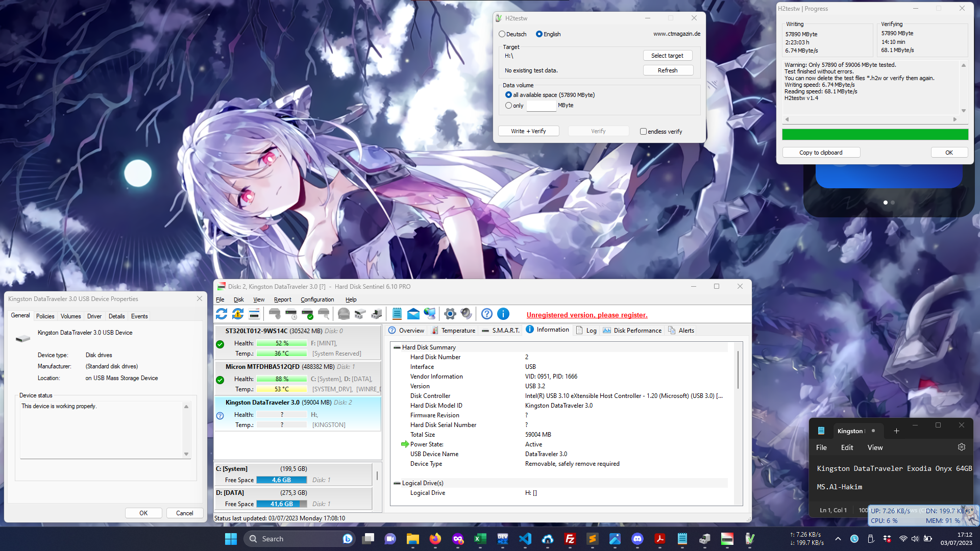The image size is (980, 551).
Task: Switch to the S.M.A.R.T. tab
Action: 500,331
